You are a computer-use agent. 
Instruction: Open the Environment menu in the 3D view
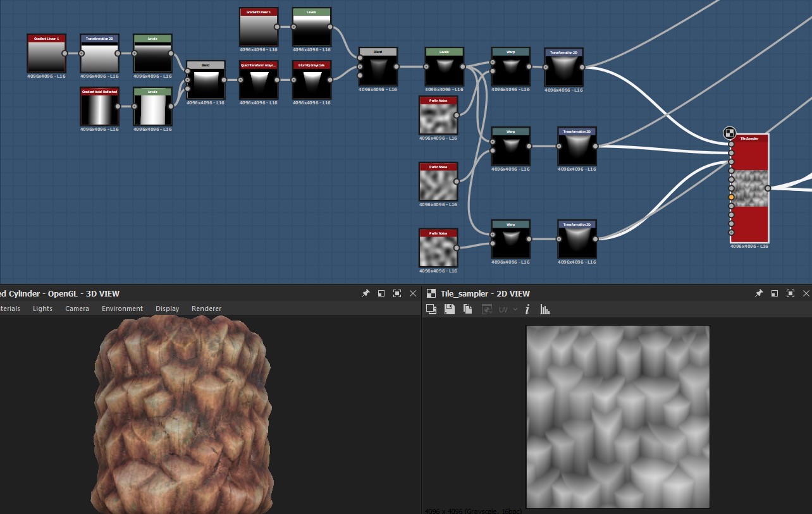(122, 309)
